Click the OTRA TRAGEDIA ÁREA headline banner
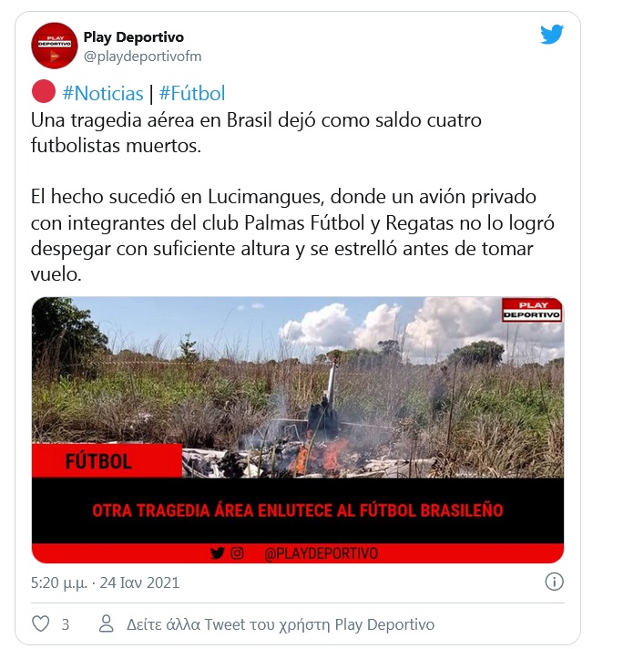 pyautogui.click(x=298, y=510)
